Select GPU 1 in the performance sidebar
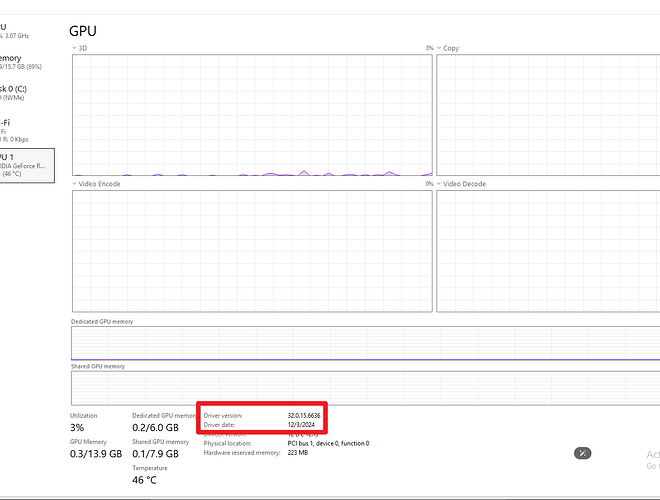The width and height of the screenshot is (660, 500). coord(27,165)
